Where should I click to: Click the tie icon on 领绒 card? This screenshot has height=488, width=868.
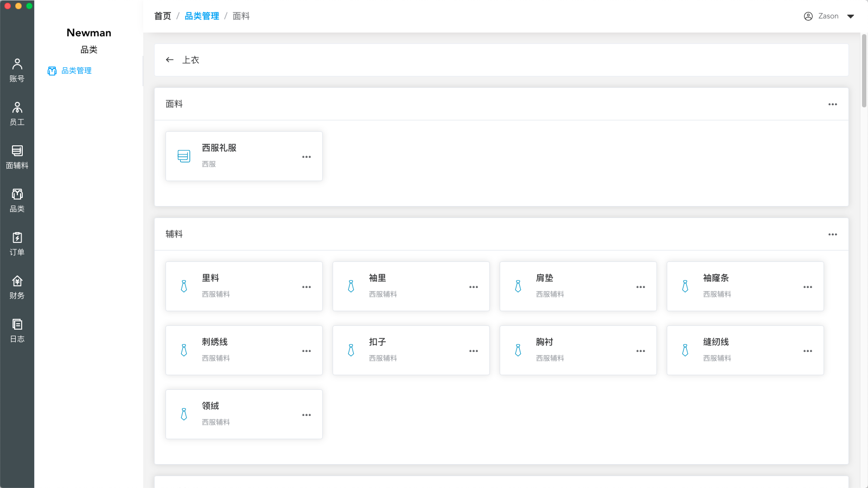click(x=184, y=414)
